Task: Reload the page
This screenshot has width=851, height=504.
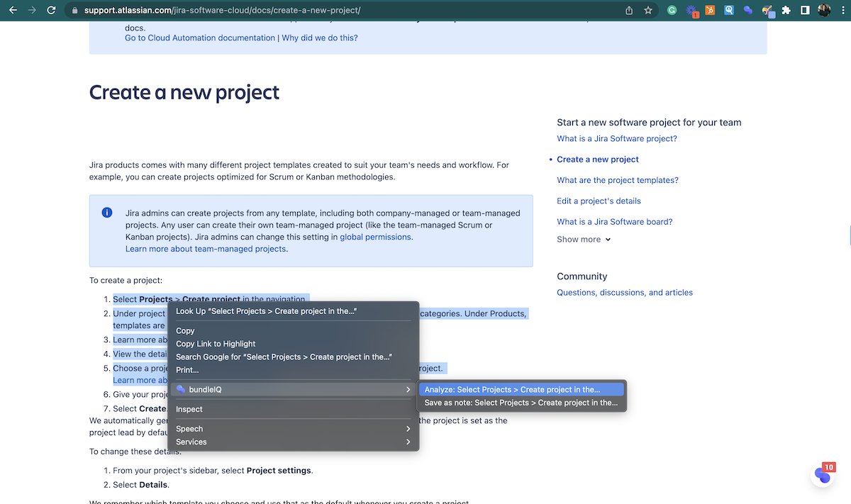Action: [51, 11]
